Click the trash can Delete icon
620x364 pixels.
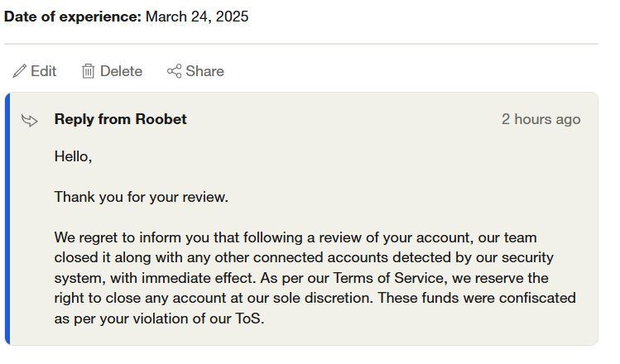[x=88, y=71]
